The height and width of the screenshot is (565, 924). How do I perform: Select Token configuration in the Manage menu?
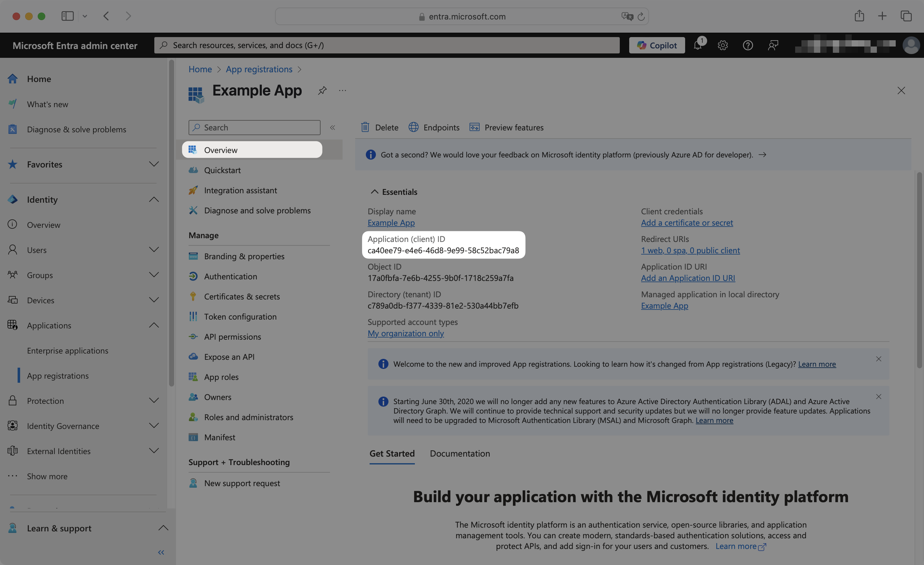[x=240, y=316]
